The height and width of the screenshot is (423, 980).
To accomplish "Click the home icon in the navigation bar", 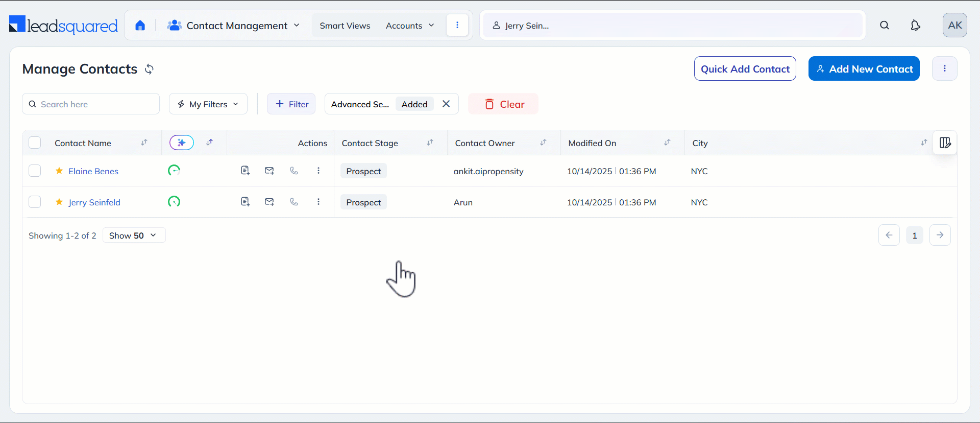I will (x=140, y=26).
